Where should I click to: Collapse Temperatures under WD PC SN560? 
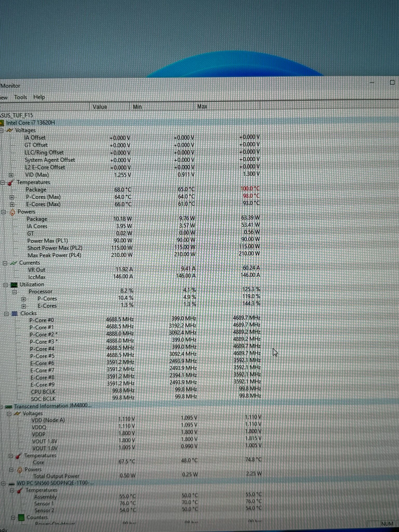(x=12, y=490)
